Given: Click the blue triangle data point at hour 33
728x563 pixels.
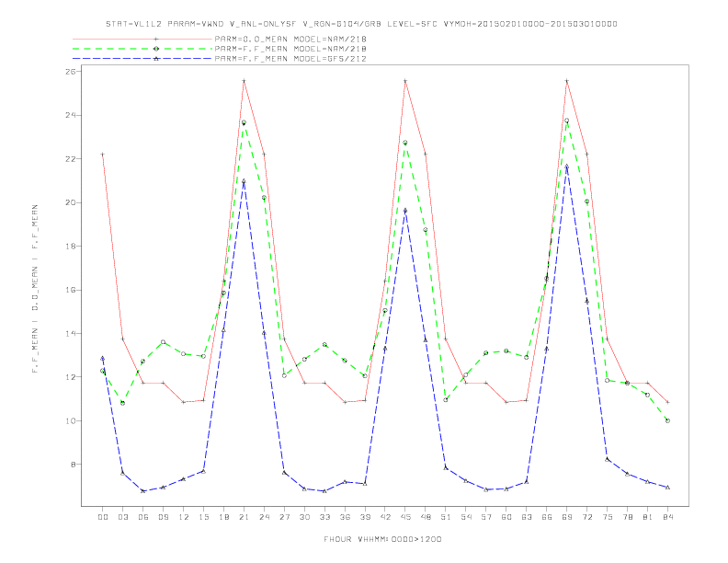Looking at the screenshot, I should click(324, 491).
